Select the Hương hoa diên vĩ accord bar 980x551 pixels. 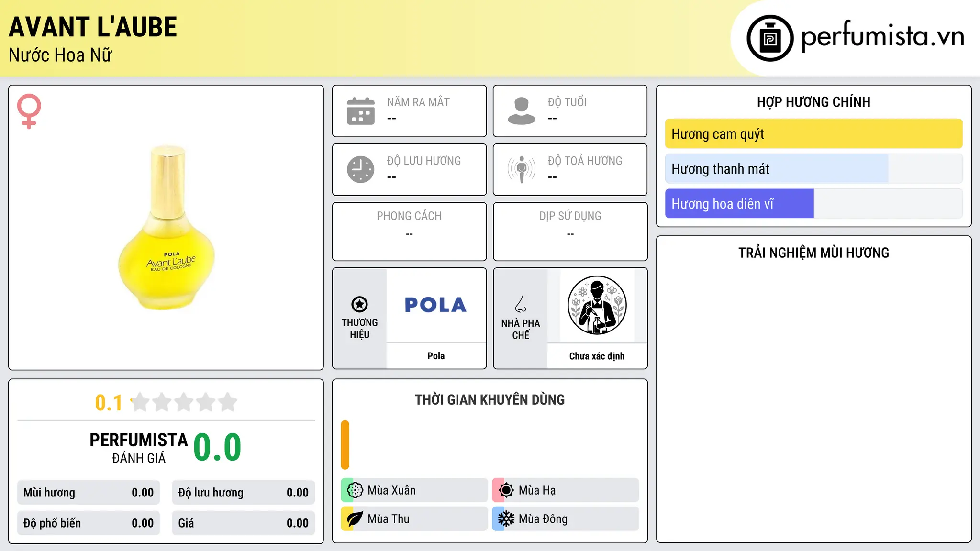tap(813, 204)
